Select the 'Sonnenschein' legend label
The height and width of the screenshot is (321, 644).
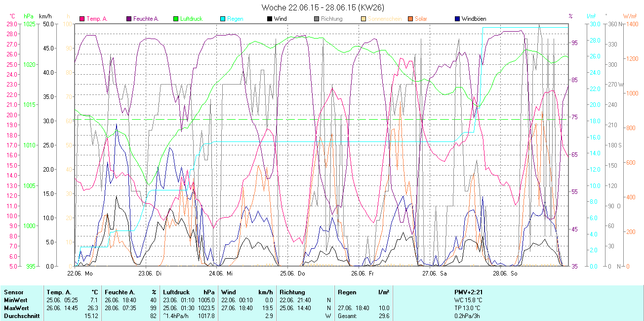pos(384,19)
